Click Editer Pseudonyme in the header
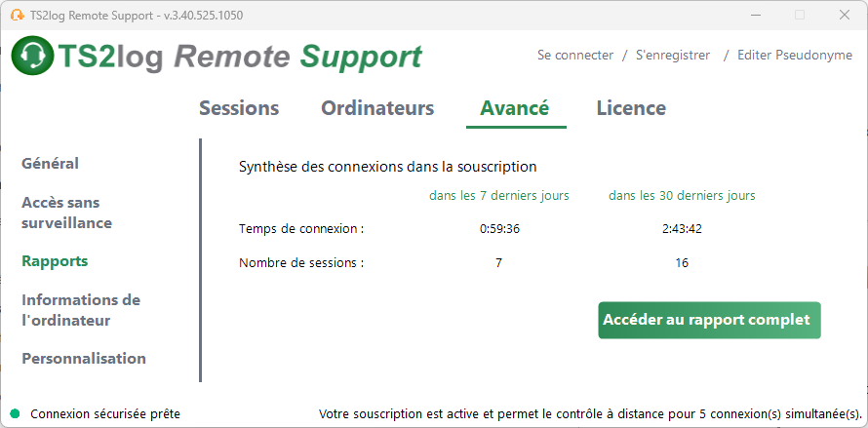Viewport: 868px width, 428px height. tap(795, 56)
